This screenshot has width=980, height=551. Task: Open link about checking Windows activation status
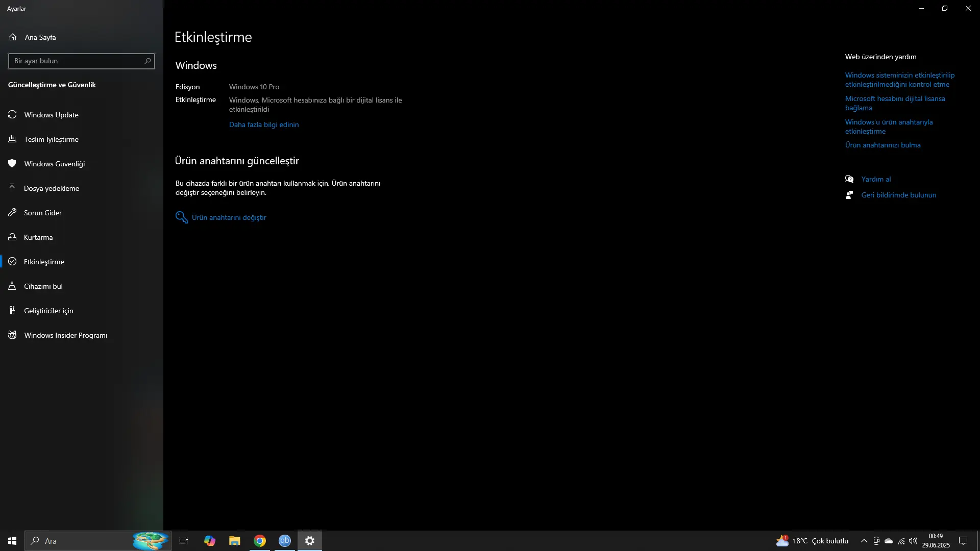click(900, 80)
